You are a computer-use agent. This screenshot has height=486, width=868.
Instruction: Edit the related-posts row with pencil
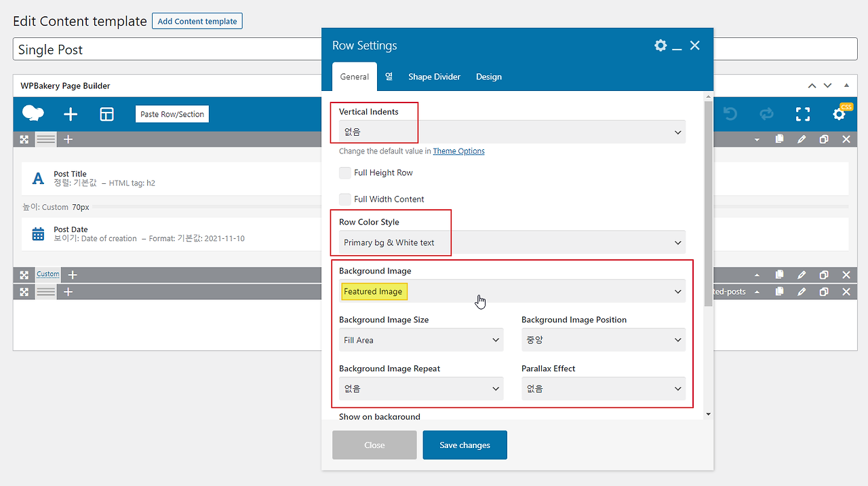[x=802, y=292]
